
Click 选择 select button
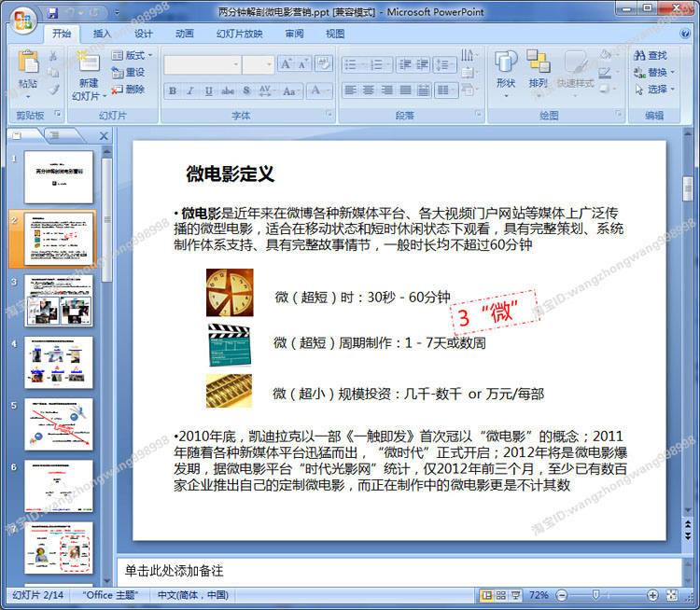[654, 90]
